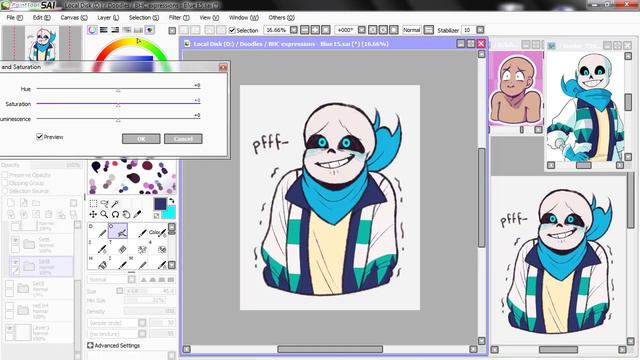Select the magic wand tool
This screenshot has height=360, width=640.
pyautogui.click(x=116, y=203)
